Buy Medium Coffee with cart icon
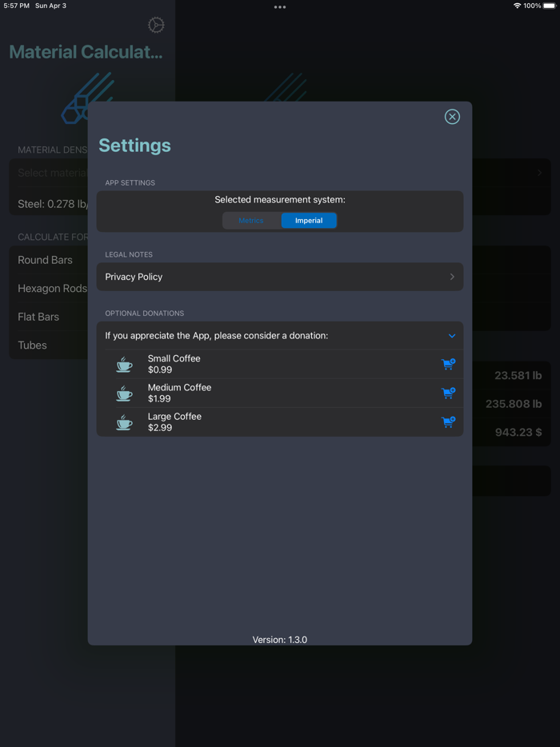The height and width of the screenshot is (747, 560). [x=448, y=393]
